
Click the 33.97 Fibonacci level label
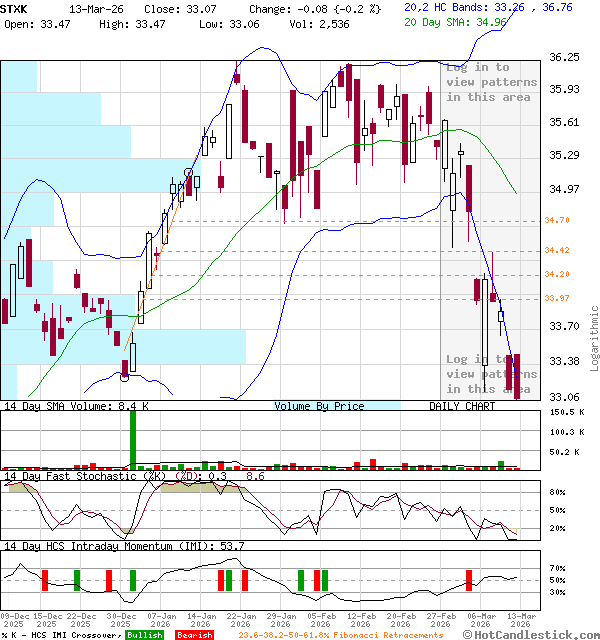557,298
